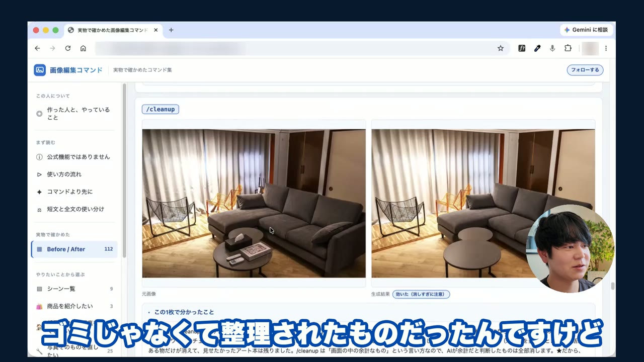Open a new tab with the plus icon
This screenshot has width=644, height=362.
[x=171, y=30]
